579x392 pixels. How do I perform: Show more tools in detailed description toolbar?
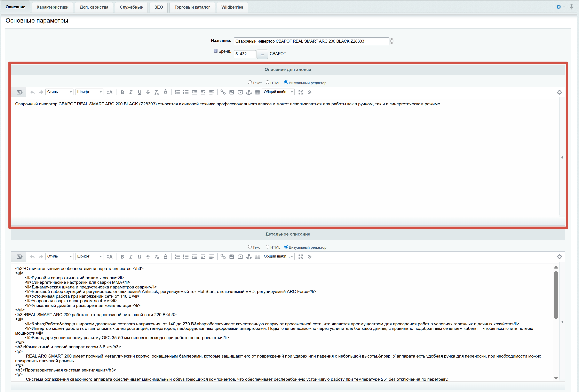pyautogui.click(x=309, y=257)
